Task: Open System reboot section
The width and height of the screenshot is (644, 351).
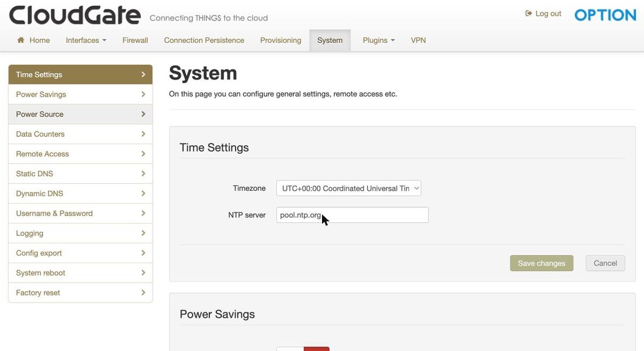Action: [x=81, y=273]
